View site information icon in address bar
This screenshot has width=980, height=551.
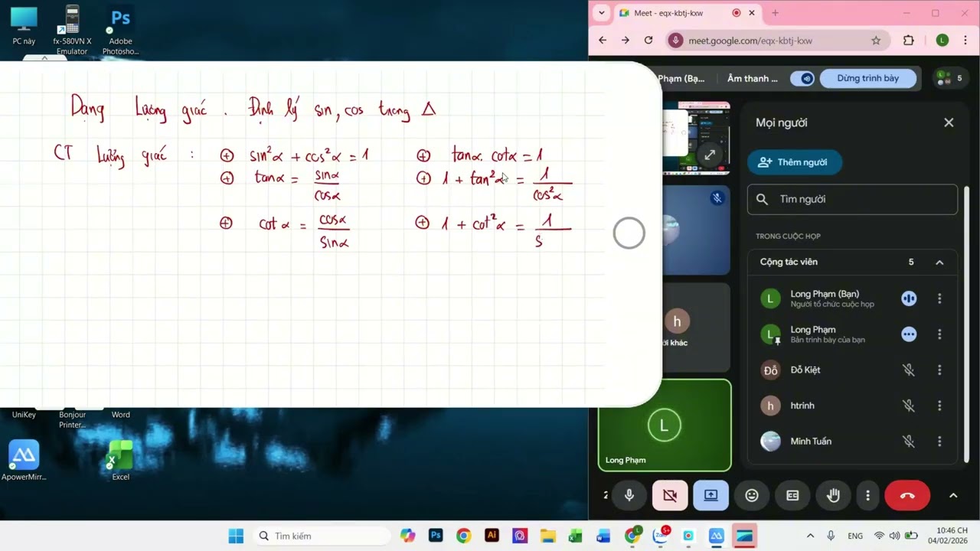coord(675,41)
